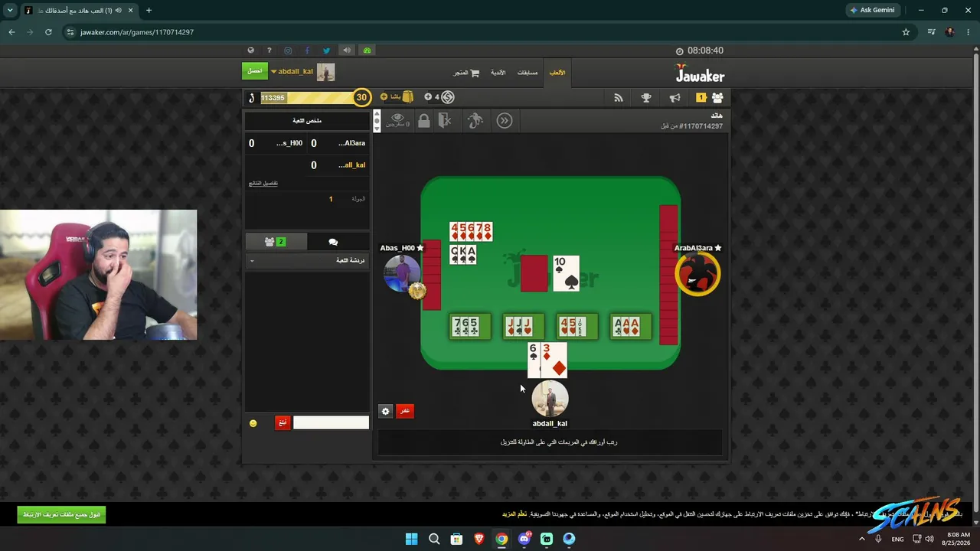Select the 6 of spades in hand
980x551 pixels.
click(x=534, y=360)
